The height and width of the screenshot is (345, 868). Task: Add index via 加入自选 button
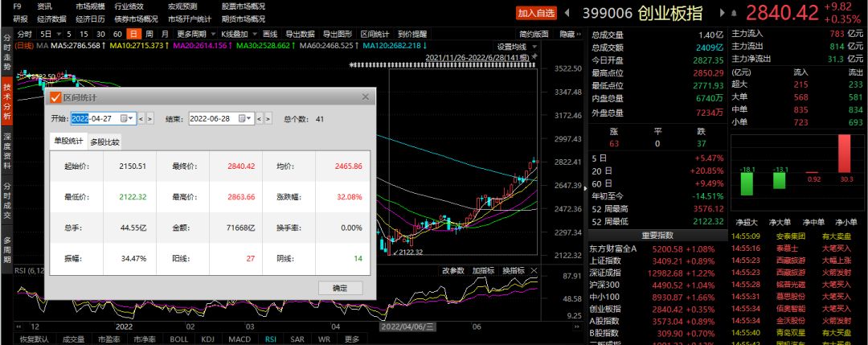point(536,13)
